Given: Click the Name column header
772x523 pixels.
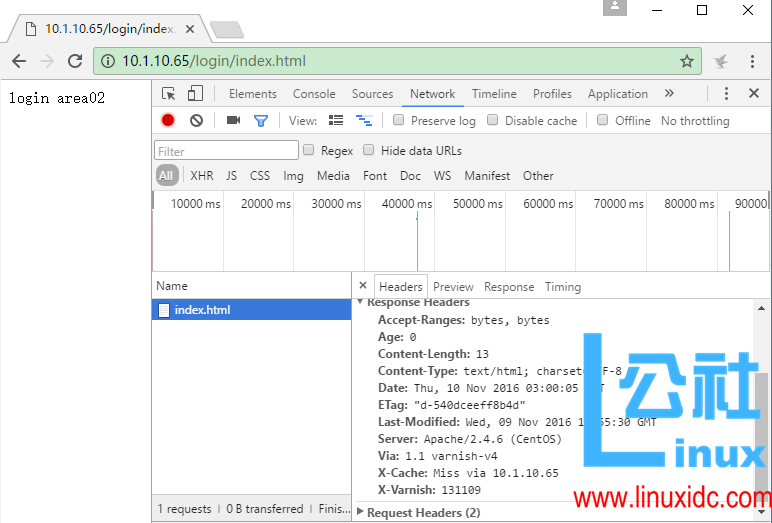Looking at the screenshot, I should click(252, 286).
